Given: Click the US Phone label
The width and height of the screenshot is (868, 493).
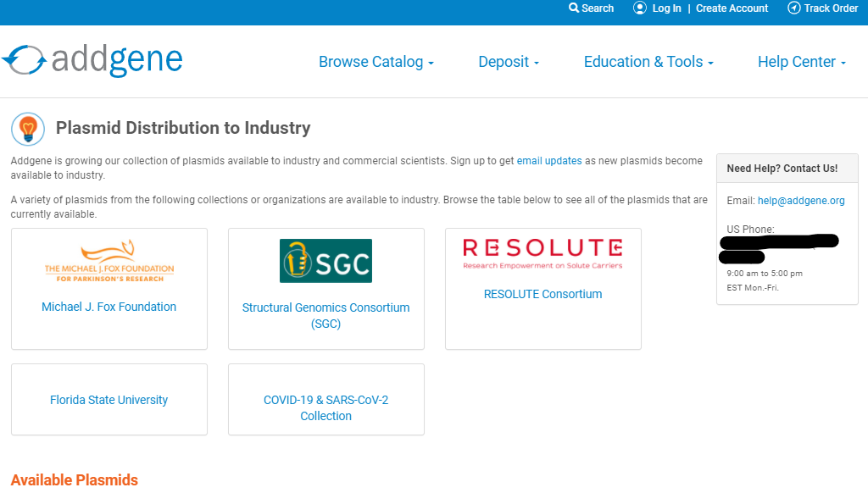Looking at the screenshot, I should [751, 229].
